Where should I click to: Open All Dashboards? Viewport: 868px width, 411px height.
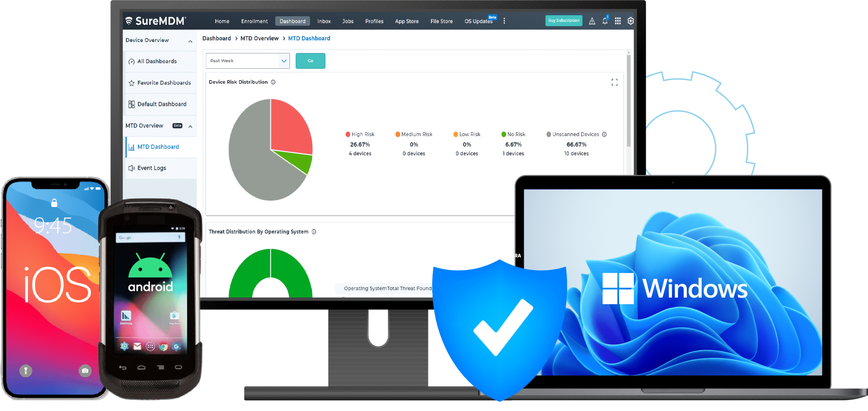(160, 61)
